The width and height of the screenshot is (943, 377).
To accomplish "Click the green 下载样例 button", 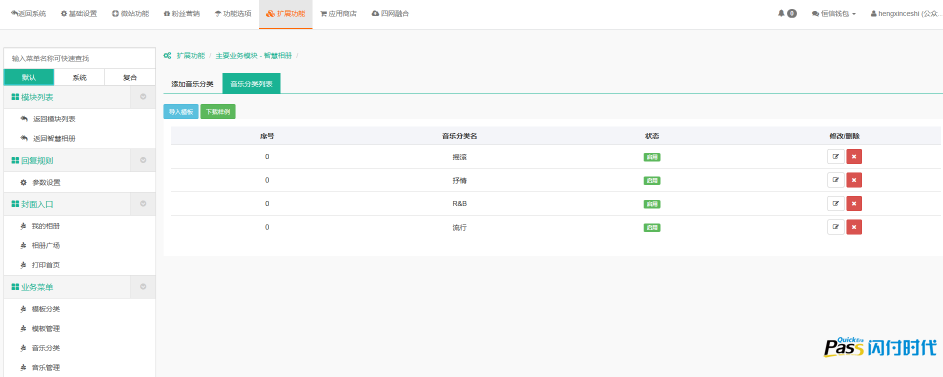I will pyautogui.click(x=218, y=111).
